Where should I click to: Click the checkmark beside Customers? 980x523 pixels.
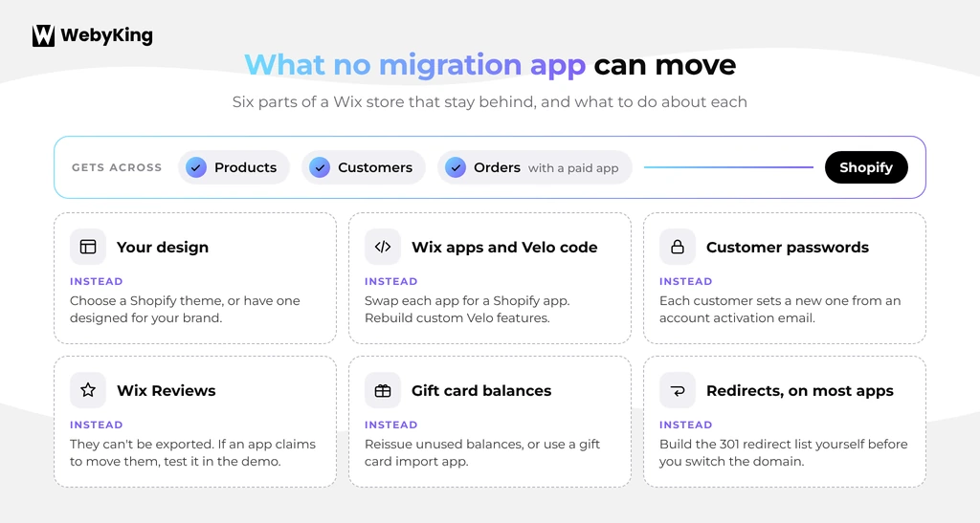point(320,167)
